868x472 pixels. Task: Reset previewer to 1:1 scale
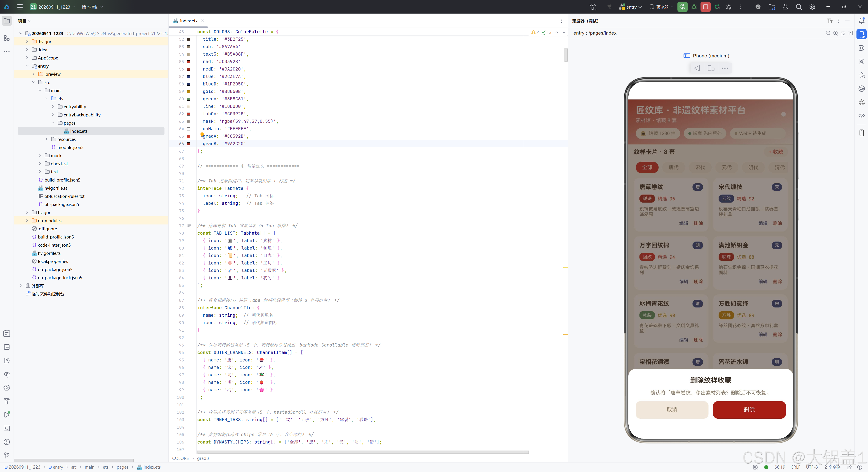[850, 33]
